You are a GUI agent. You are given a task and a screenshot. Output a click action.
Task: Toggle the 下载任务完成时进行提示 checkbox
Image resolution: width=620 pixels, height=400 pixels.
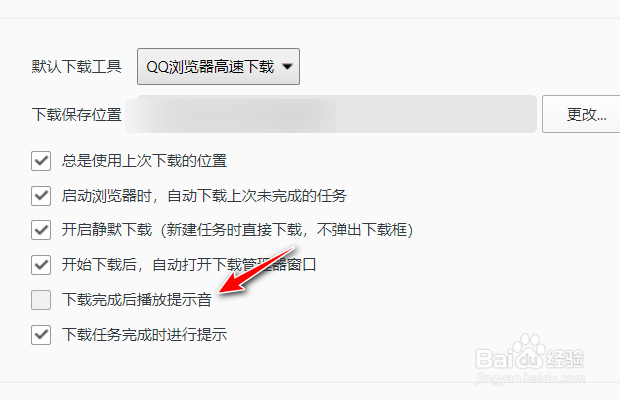tap(41, 335)
